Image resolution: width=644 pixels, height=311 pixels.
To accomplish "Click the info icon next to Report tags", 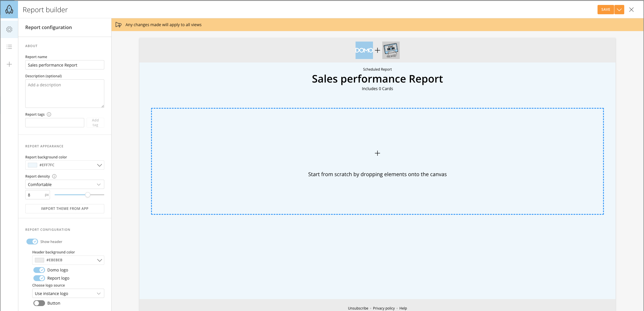I will pyautogui.click(x=49, y=114).
